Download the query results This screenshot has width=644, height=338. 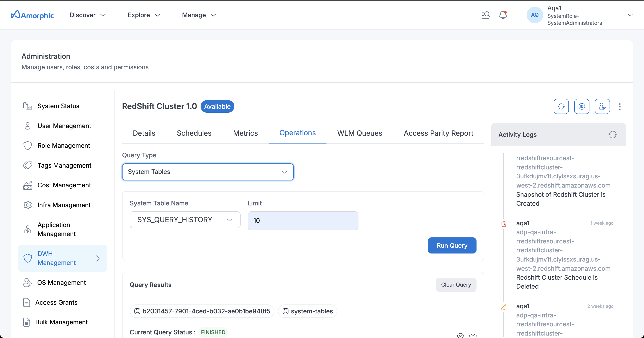click(x=473, y=335)
